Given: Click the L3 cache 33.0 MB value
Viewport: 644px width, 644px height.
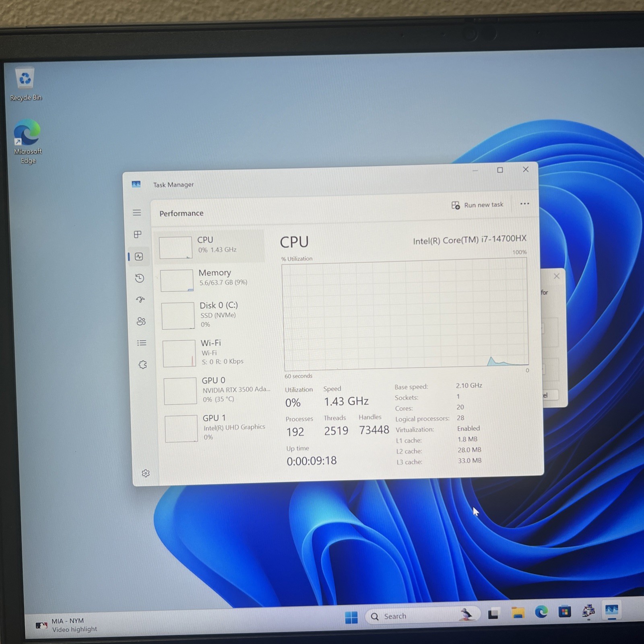Looking at the screenshot, I should click(469, 460).
